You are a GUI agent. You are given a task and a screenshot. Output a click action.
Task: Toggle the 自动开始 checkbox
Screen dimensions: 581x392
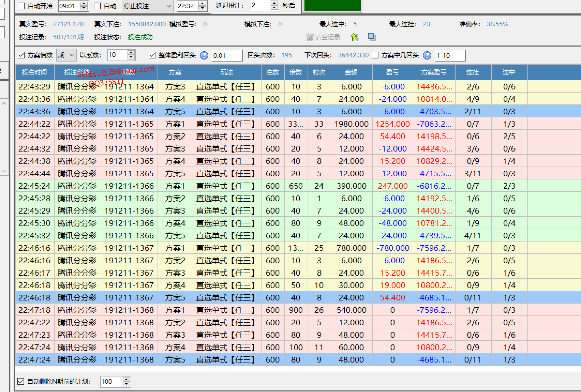click(x=21, y=6)
